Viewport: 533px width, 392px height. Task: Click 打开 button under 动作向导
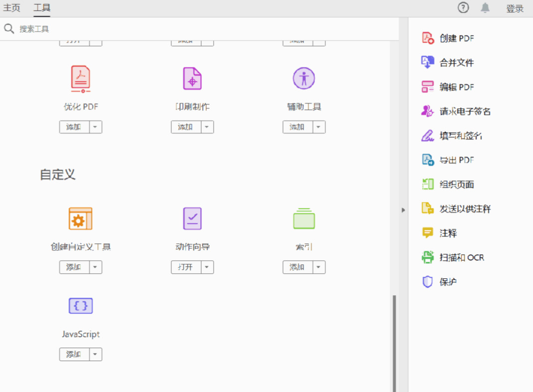click(186, 267)
